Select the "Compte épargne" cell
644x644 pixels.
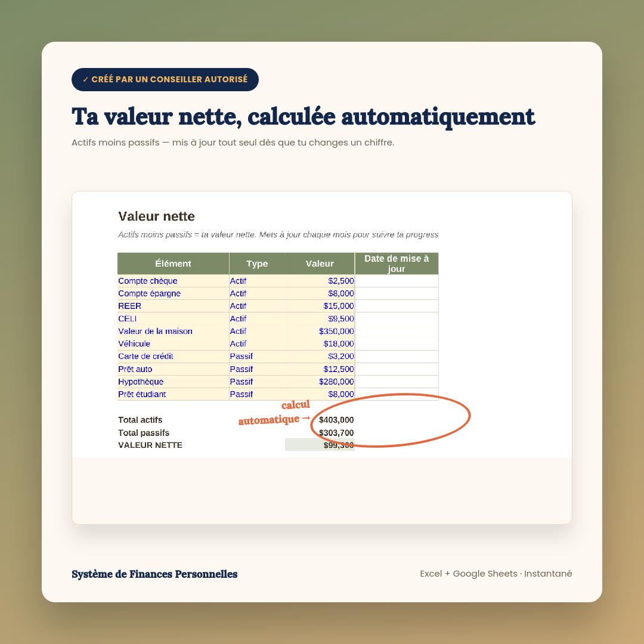[x=174, y=293]
